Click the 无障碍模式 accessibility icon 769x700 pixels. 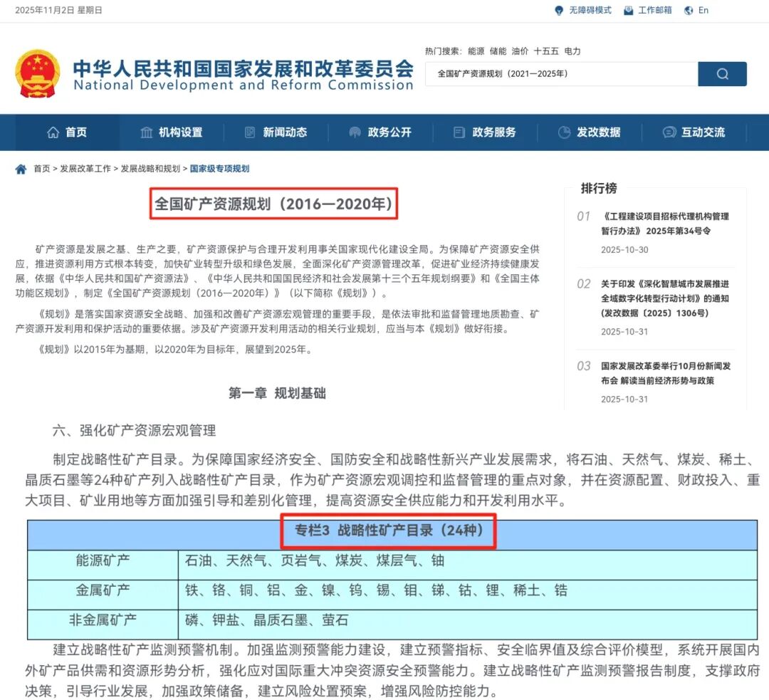559,11
